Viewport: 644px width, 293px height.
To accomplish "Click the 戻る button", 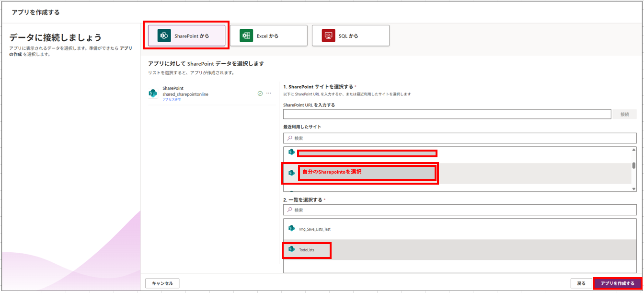I will [x=581, y=283].
